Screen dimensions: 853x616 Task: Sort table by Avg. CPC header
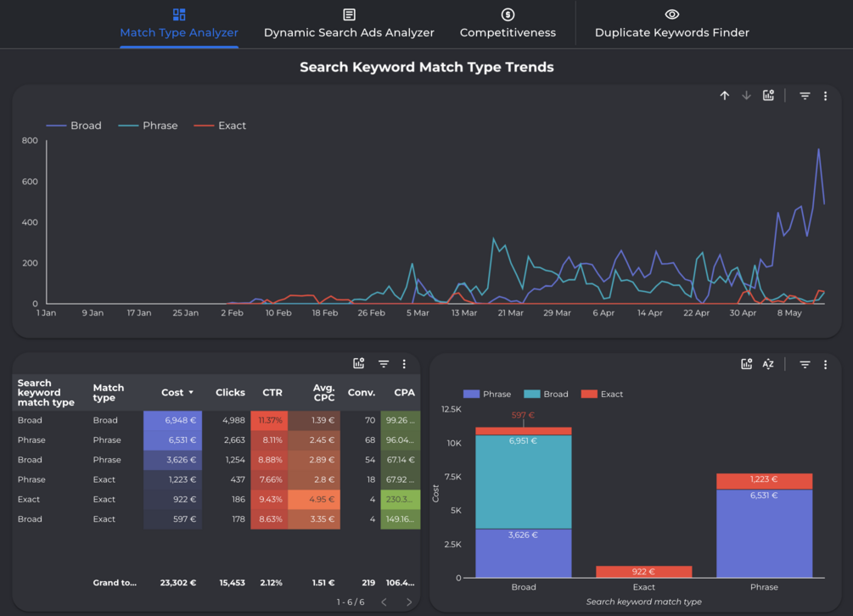(323, 393)
